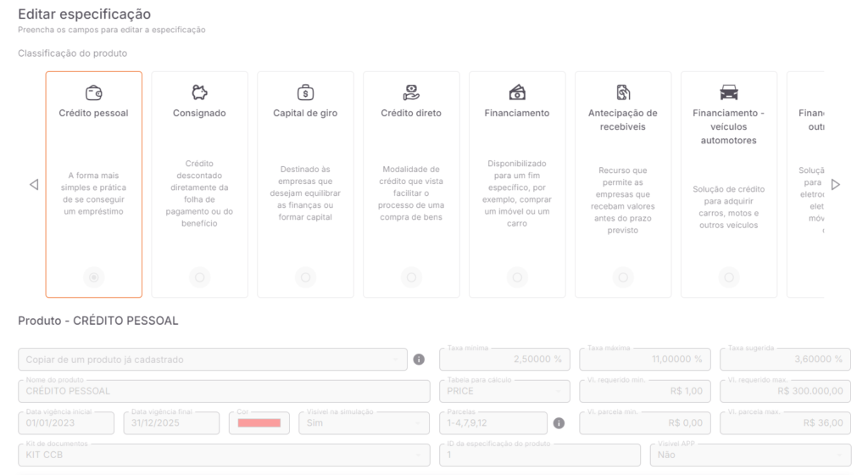The height and width of the screenshot is (475, 868).
Task: Open the Cor red color swatch
Action: tap(259, 423)
